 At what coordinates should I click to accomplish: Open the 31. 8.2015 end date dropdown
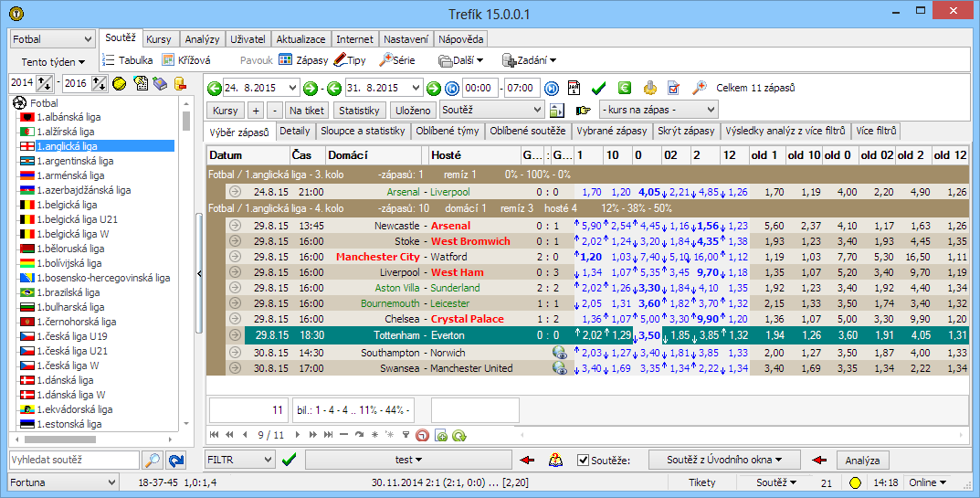click(416, 89)
